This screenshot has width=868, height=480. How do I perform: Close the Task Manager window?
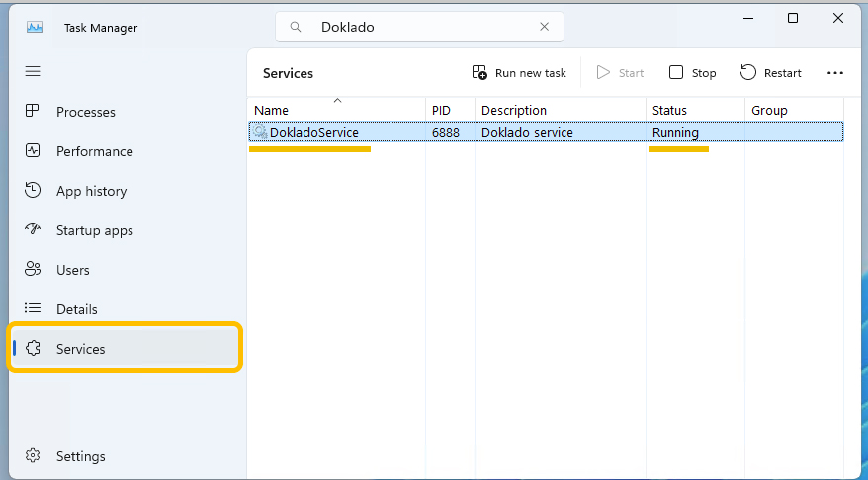[838, 18]
